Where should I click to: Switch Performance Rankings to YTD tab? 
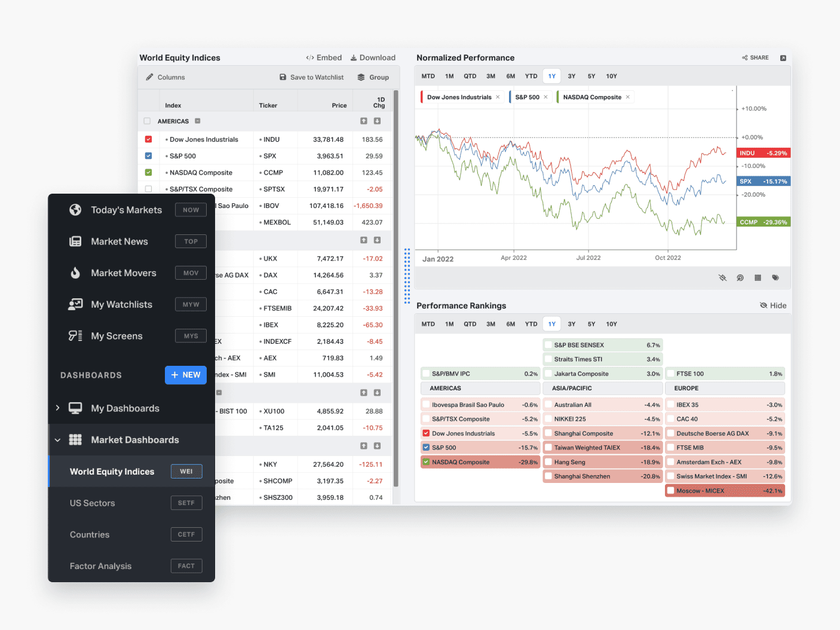(x=531, y=324)
